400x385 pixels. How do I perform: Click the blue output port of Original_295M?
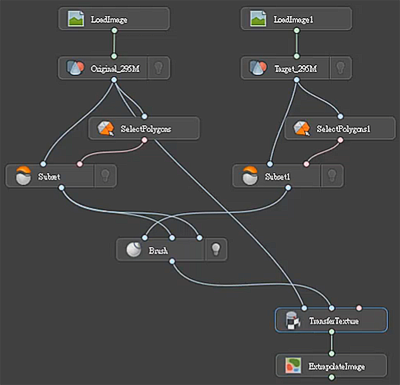click(x=114, y=80)
